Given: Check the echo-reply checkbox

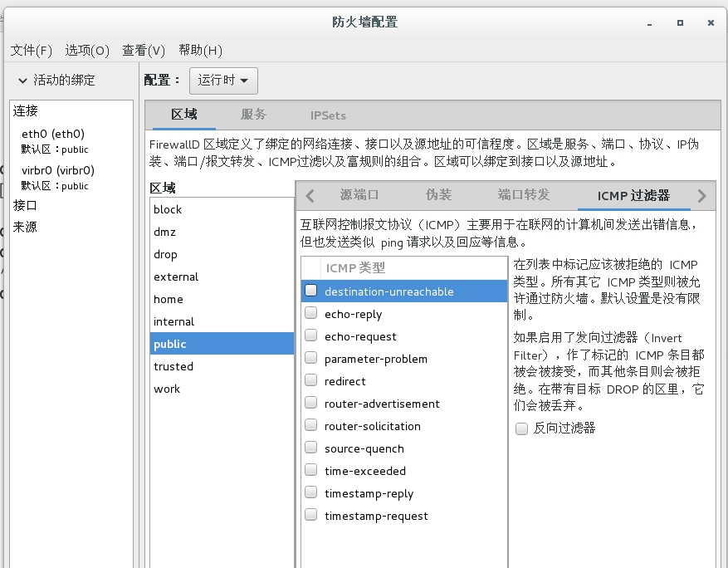Looking at the screenshot, I should (310, 313).
